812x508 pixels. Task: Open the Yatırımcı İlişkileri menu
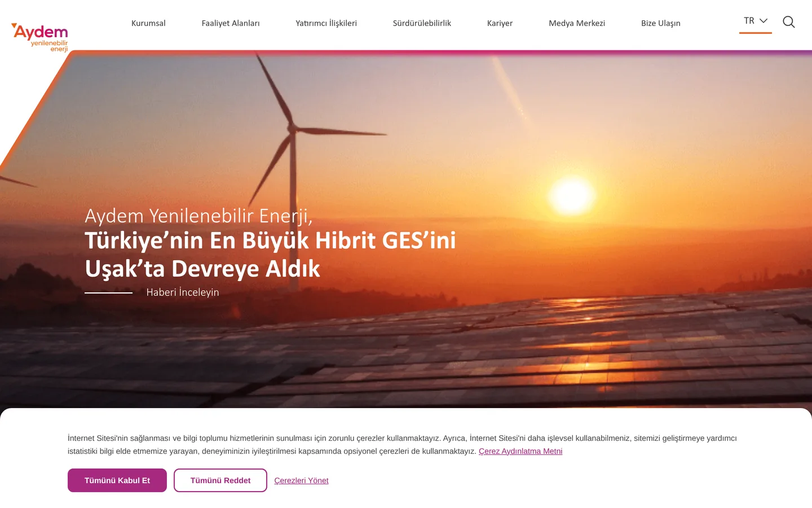(326, 23)
